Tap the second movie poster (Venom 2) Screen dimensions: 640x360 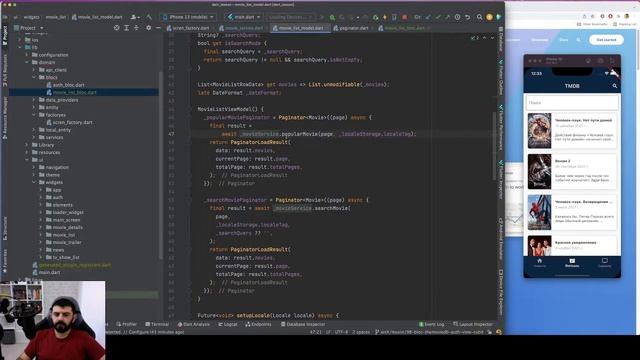(x=539, y=171)
